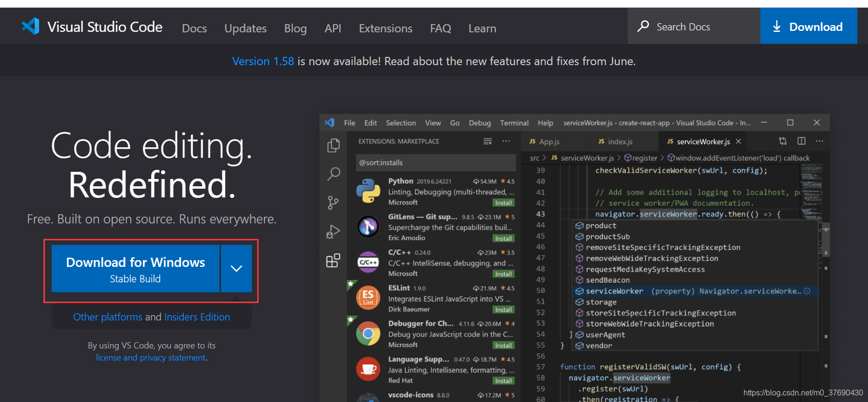Open the Docs page
The width and height of the screenshot is (868, 402).
(x=194, y=28)
